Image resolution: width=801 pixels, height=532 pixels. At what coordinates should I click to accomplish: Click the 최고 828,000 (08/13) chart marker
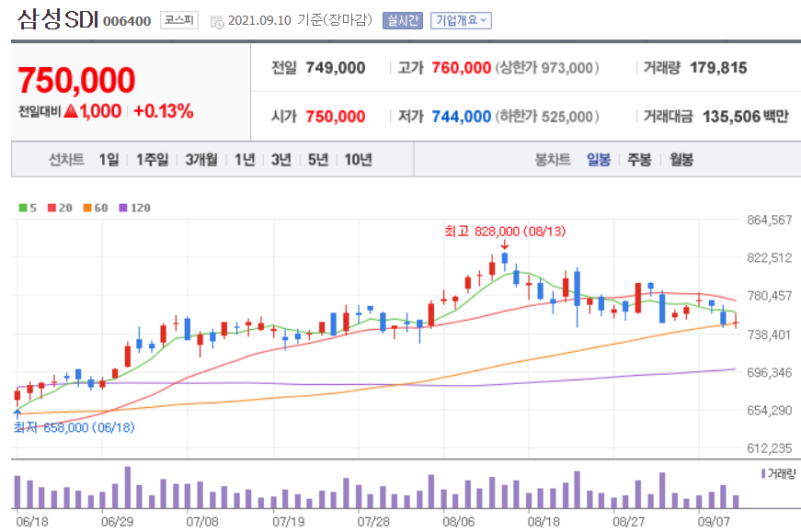tap(505, 232)
